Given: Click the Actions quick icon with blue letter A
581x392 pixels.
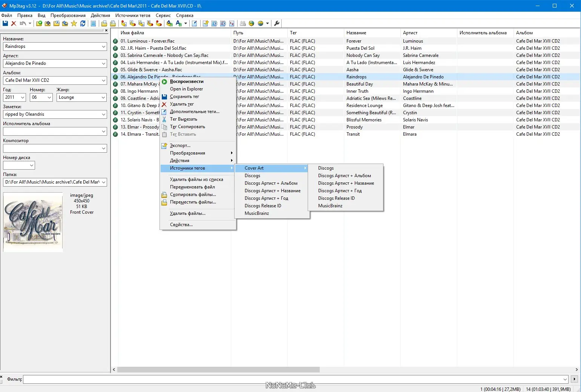Looking at the screenshot, I should tap(178, 23).
